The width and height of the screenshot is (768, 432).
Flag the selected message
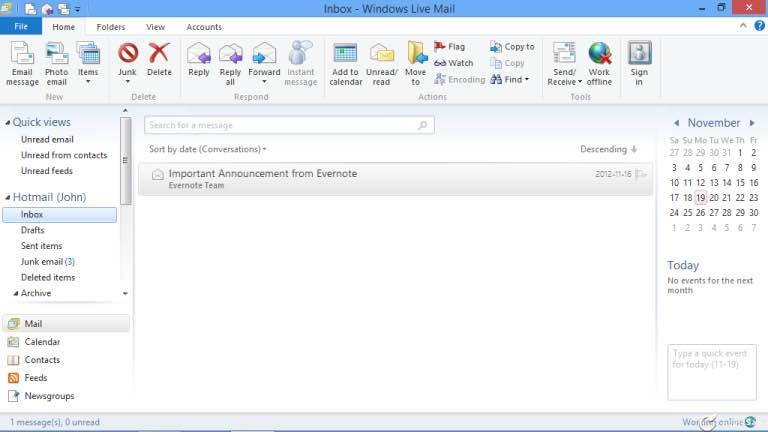point(450,47)
